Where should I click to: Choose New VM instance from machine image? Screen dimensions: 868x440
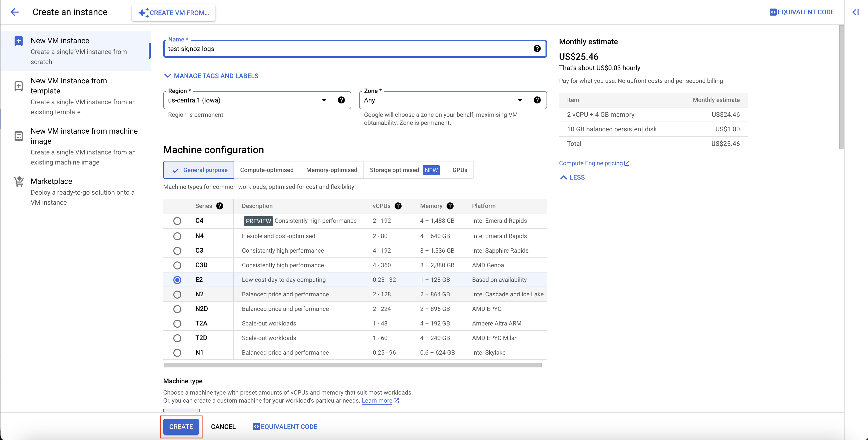pos(76,146)
